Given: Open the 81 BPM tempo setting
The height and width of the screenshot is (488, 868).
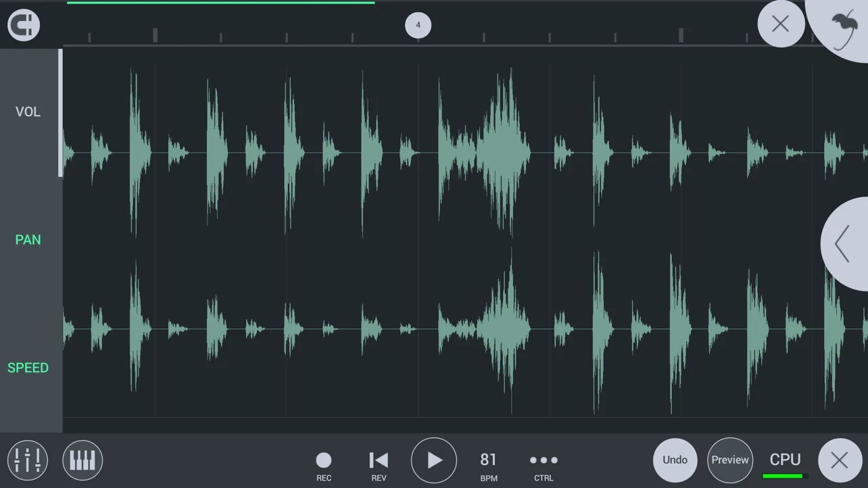Looking at the screenshot, I should 489,466.
